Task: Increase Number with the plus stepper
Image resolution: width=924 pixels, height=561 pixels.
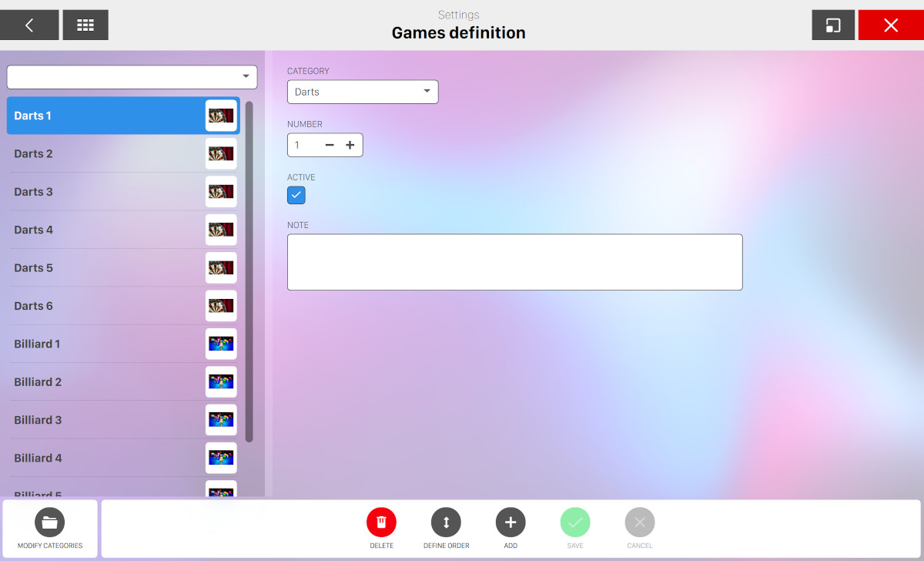Action: (x=350, y=145)
